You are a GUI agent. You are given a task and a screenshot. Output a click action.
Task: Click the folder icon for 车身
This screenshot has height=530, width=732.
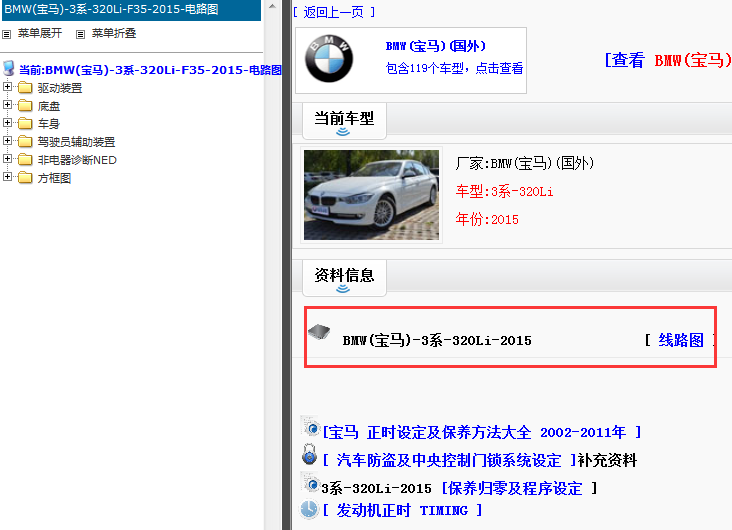(25, 123)
